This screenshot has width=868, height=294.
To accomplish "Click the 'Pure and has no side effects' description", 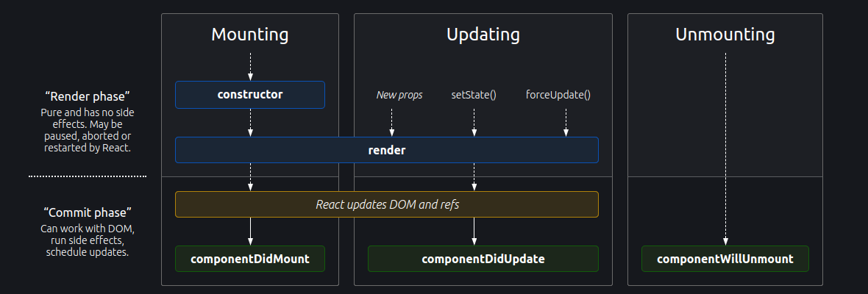I will click(x=88, y=130).
